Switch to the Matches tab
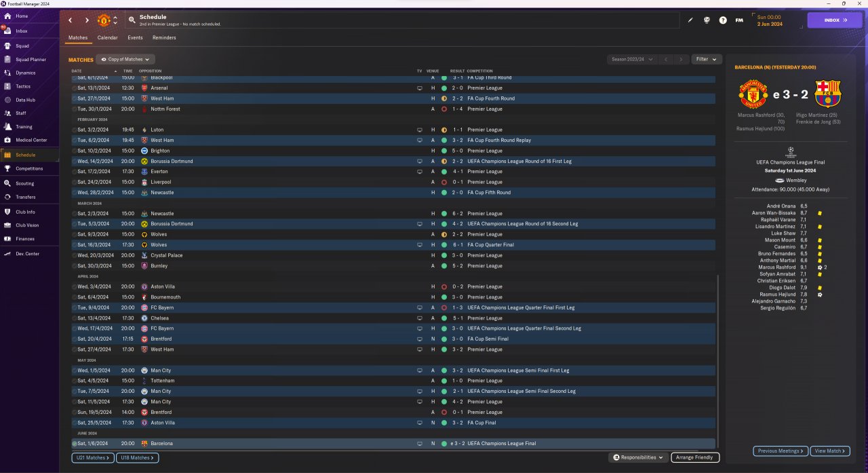 78,38
